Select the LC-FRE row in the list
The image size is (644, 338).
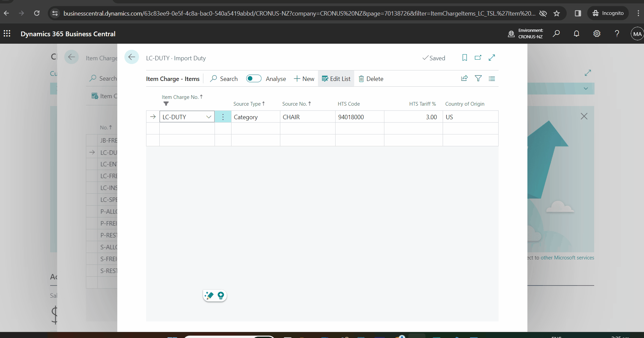point(108,176)
